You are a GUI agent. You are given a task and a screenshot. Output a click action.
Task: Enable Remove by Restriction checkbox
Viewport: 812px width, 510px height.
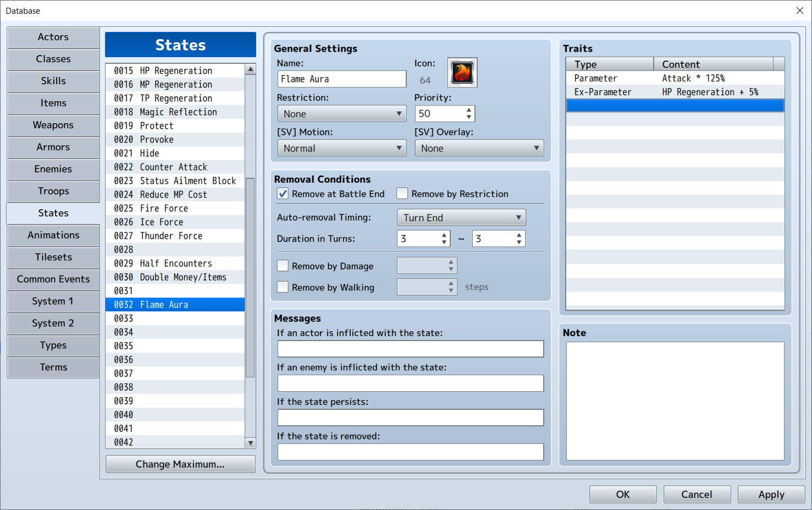point(402,194)
